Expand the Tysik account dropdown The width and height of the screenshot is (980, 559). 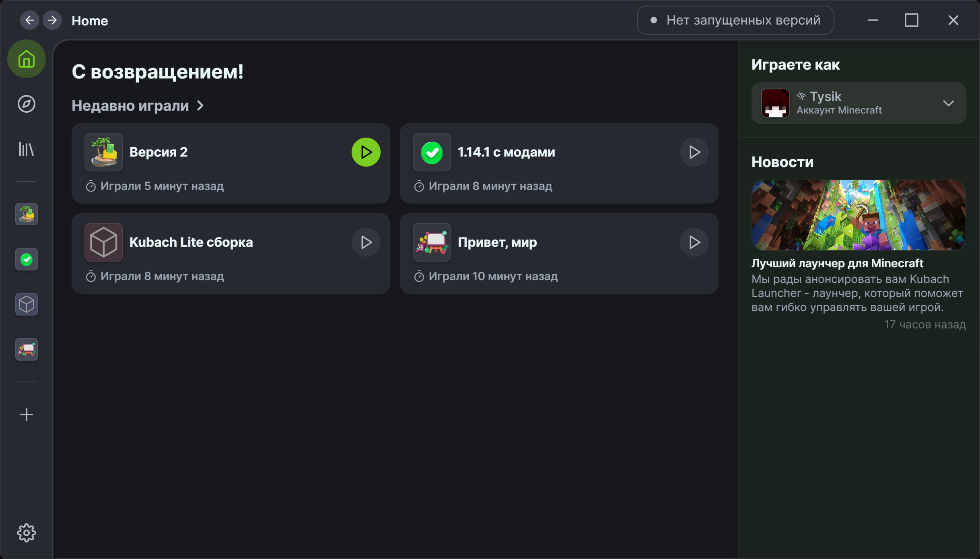[x=948, y=103]
